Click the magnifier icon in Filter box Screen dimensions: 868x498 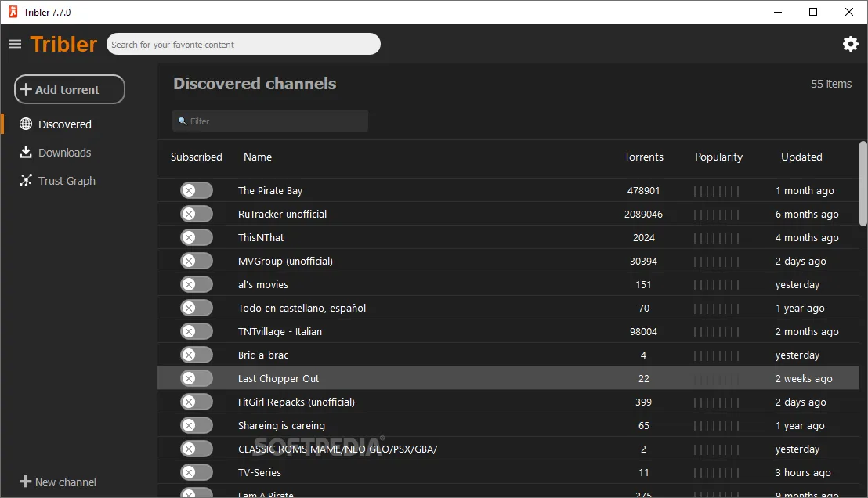182,121
